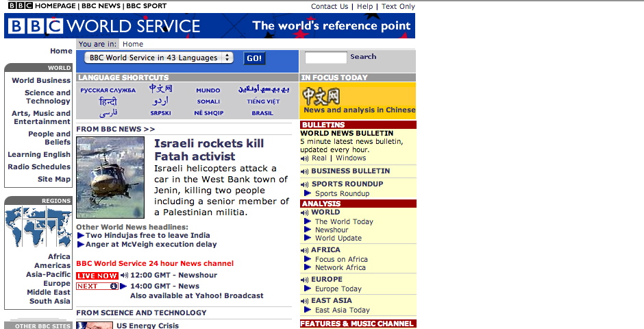
Task: Open NË SHQIP language shortcut
Action: coord(209,113)
